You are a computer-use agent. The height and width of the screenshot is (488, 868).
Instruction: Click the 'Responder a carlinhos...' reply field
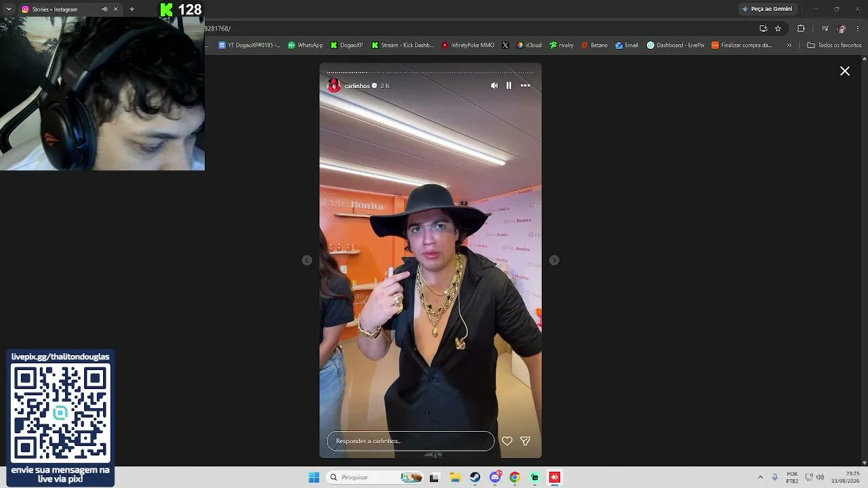[411, 441]
